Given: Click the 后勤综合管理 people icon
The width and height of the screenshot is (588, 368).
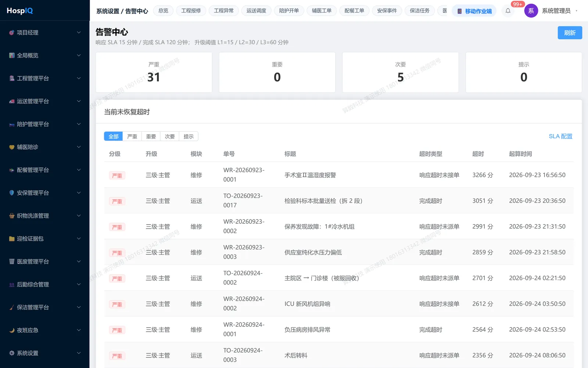Looking at the screenshot, I should [x=12, y=284].
